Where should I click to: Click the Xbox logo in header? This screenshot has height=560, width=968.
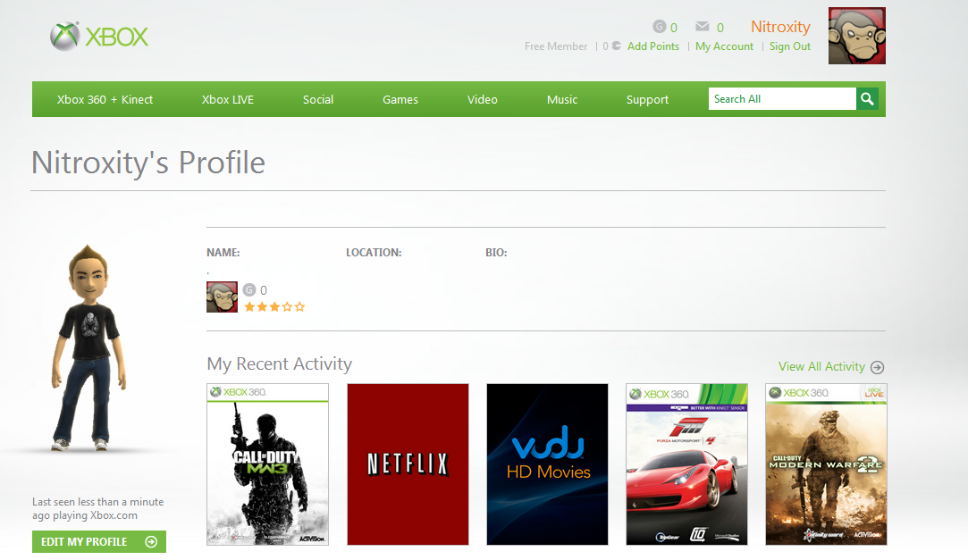coord(99,37)
